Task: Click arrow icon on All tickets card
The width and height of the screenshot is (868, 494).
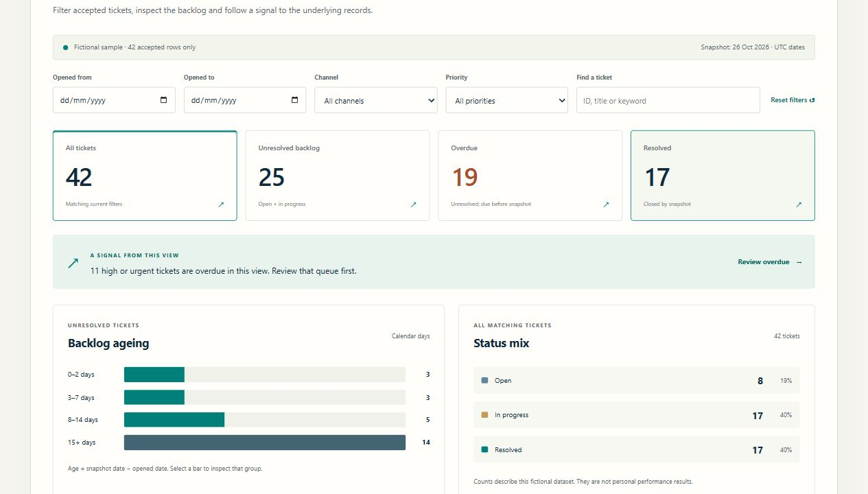Action: [221, 204]
